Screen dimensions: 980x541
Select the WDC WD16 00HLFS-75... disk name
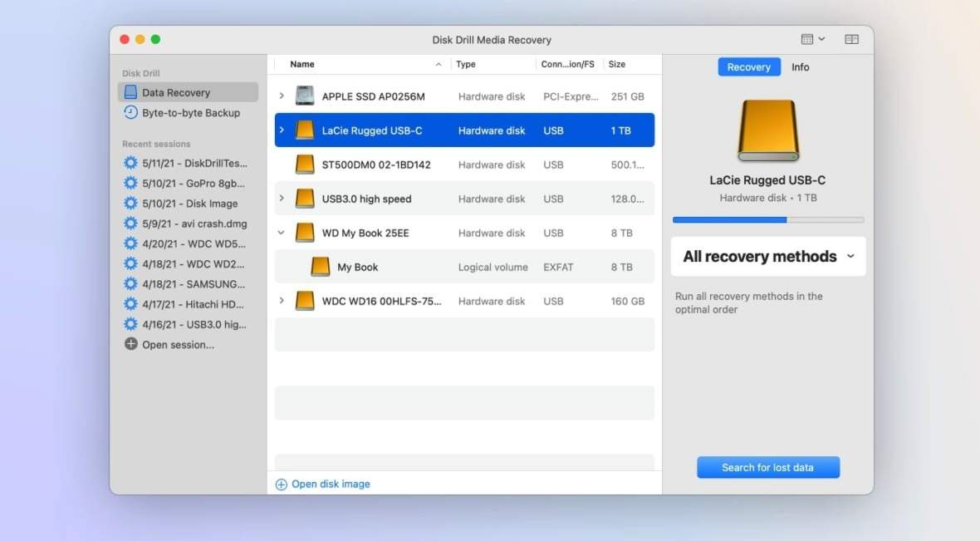point(381,301)
